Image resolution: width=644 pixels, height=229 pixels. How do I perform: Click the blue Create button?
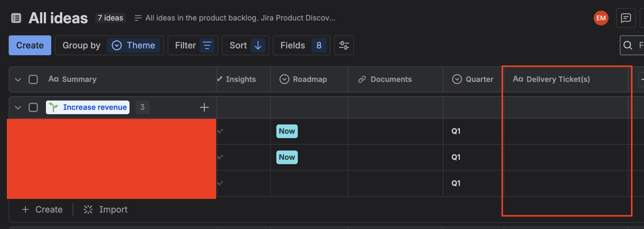[30, 45]
